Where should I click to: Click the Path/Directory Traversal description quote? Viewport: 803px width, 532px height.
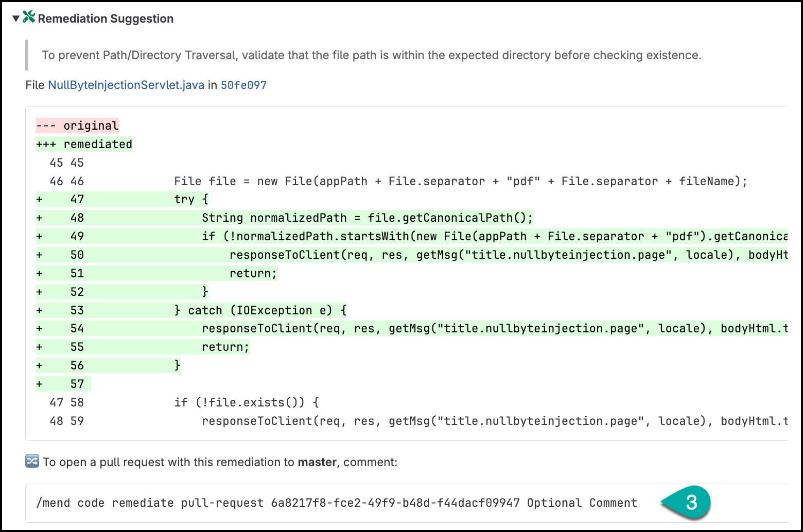point(371,55)
